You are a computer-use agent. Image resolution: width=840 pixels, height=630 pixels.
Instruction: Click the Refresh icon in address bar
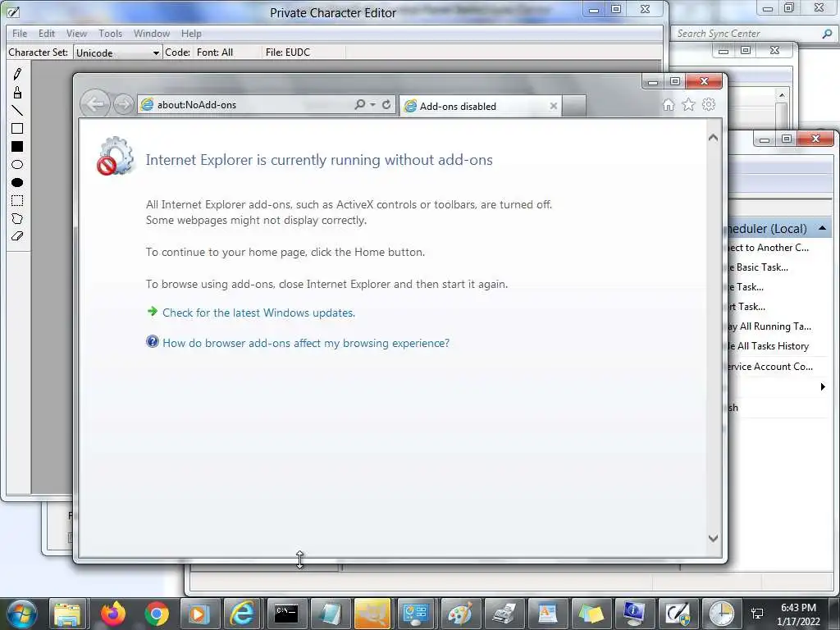386,104
